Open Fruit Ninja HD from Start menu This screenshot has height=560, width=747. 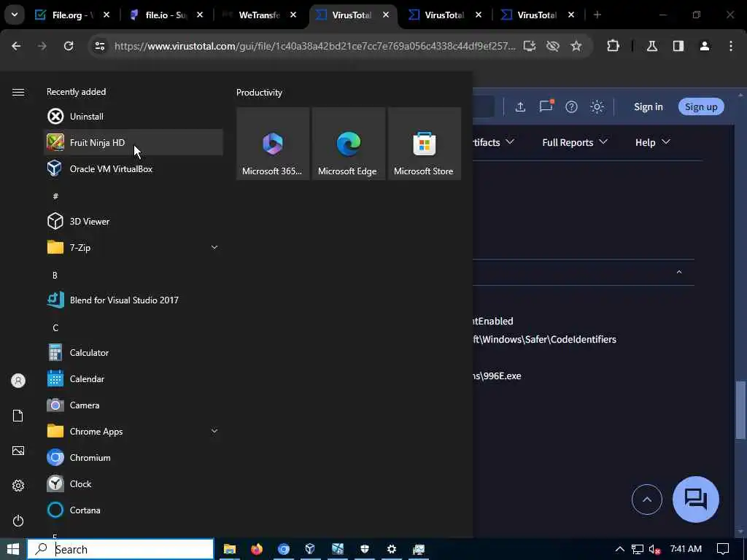point(133,142)
